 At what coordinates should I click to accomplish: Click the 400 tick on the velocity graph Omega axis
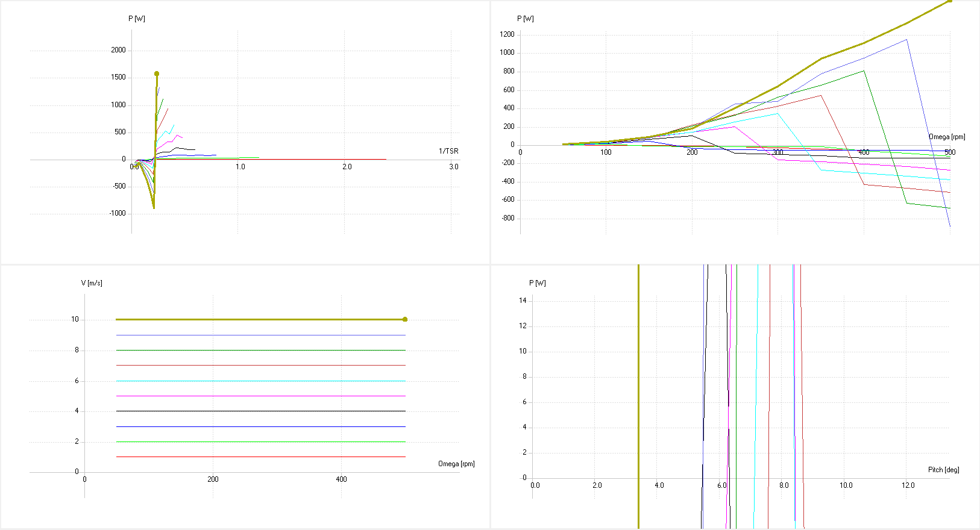point(341,479)
